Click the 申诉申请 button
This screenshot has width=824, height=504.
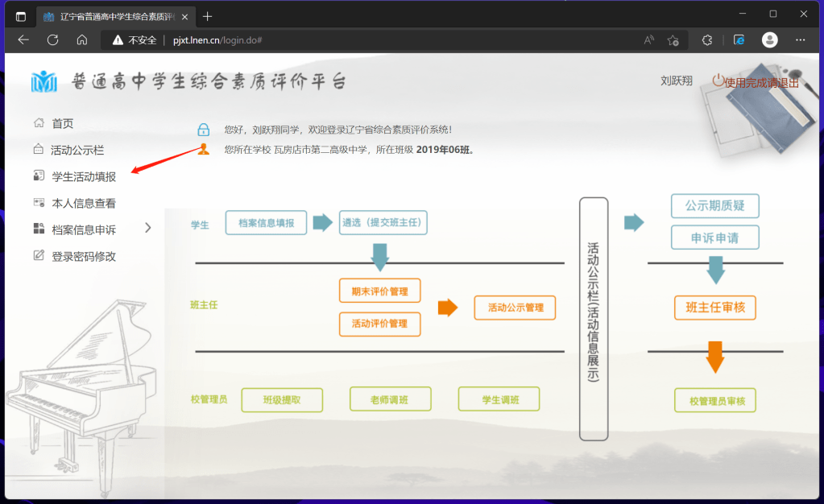click(x=714, y=238)
